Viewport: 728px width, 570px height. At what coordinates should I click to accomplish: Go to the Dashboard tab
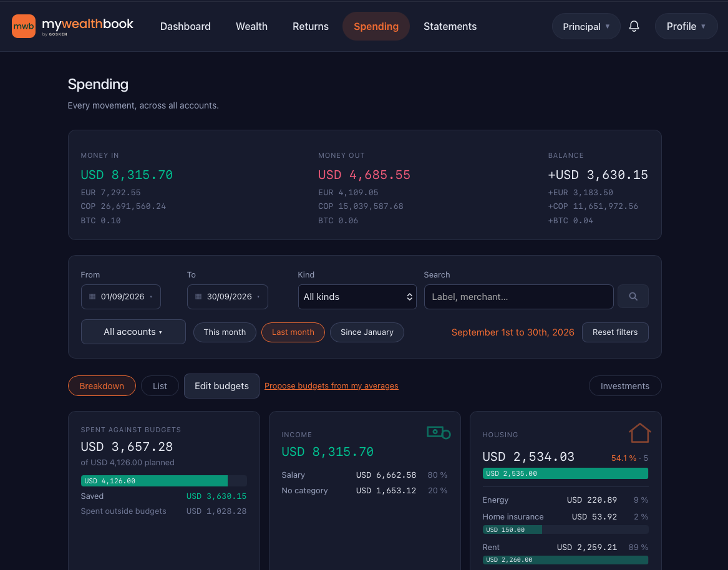(185, 26)
